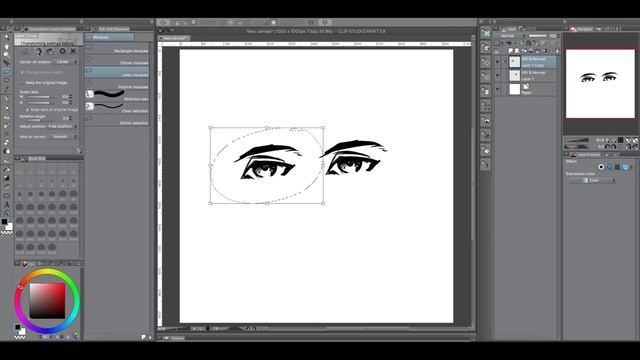Image resolution: width=640 pixels, height=360 pixels.
Task: Cancel transformation with the X icon
Action: pos(73,51)
